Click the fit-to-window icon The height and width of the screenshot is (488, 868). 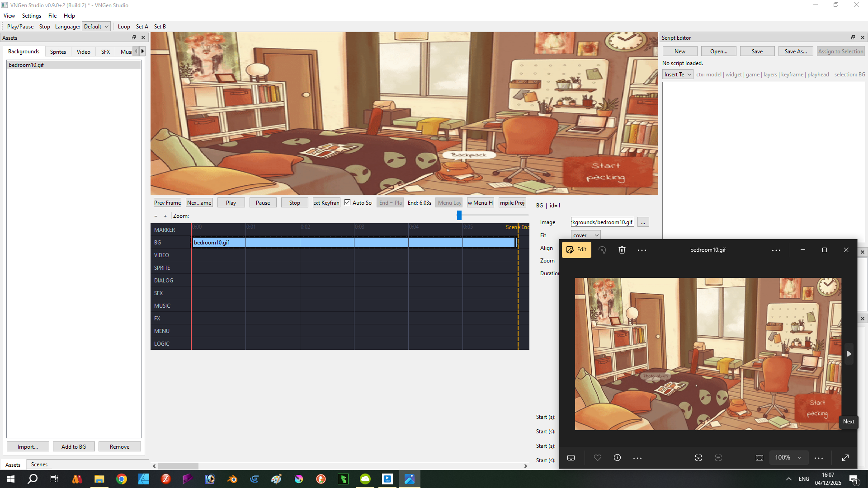pos(759,458)
